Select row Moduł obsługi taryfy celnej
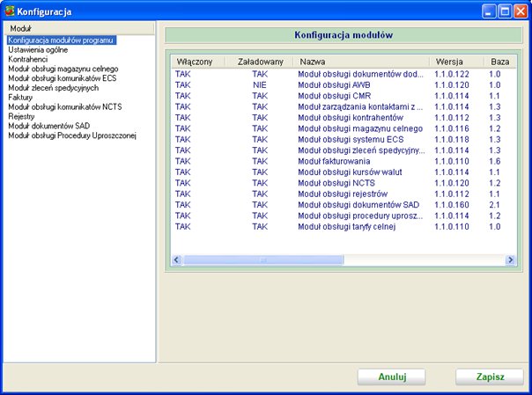The width and height of the screenshot is (532, 395). click(344, 227)
